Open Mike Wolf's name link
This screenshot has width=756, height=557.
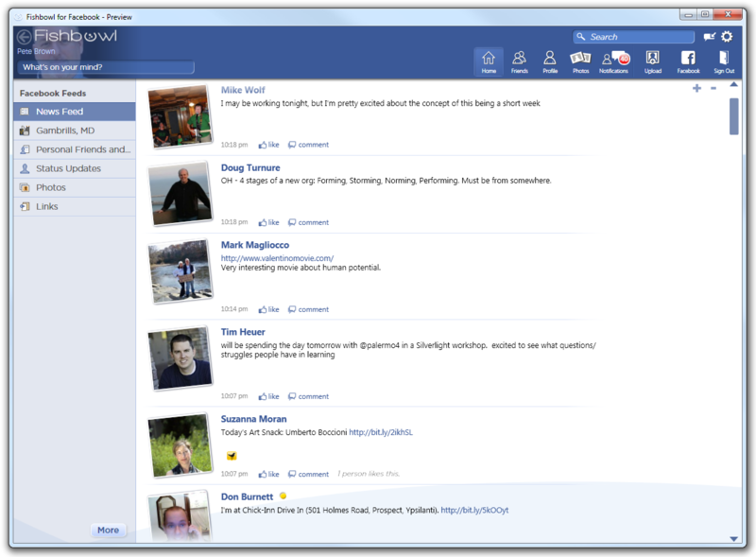click(243, 90)
